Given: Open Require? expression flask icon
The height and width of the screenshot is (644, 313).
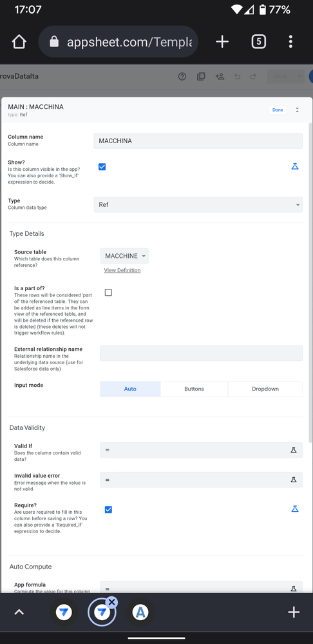Looking at the screenshot, I should 294,509.
